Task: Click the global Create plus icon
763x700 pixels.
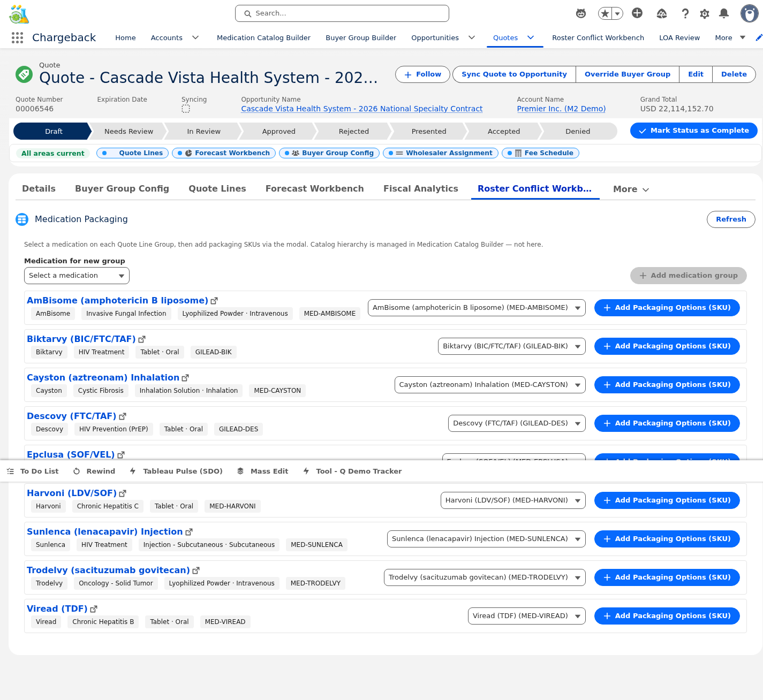Action: click(637, 13)
